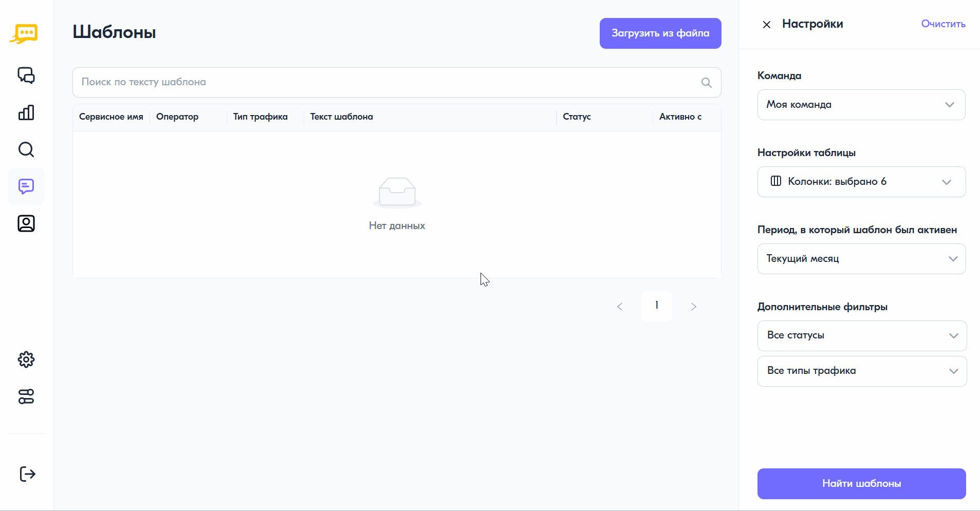Click the Очистить link
980x511 pixels.
coord(943,24)
